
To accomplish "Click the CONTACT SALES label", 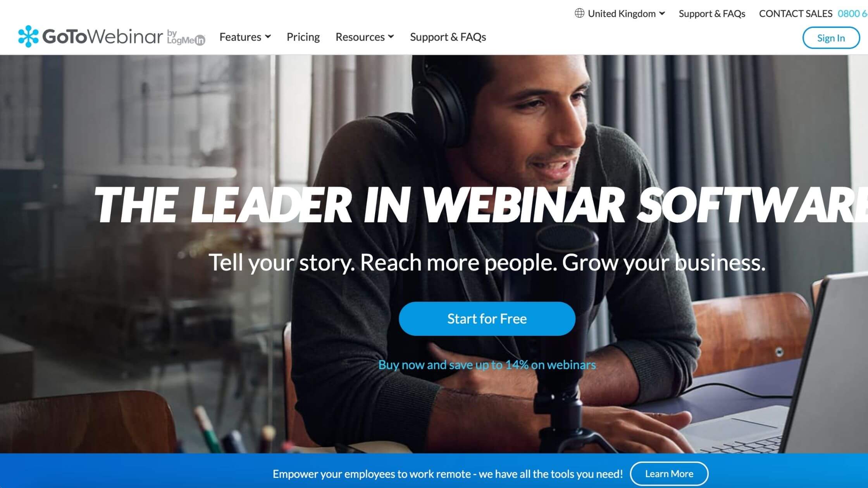I will (796, 14).
